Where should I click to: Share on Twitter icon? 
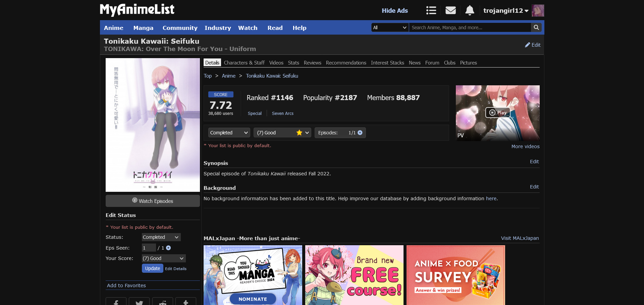click(x=139, y=302)
